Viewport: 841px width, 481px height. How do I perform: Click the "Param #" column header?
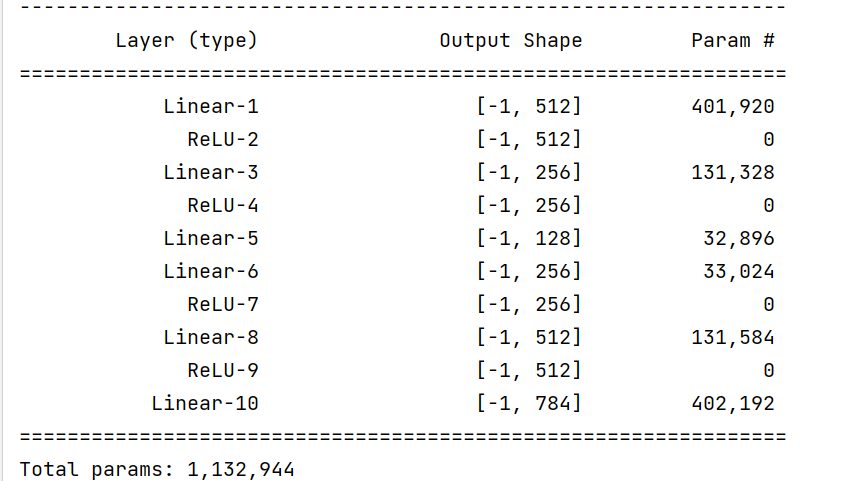coord(733,41)
